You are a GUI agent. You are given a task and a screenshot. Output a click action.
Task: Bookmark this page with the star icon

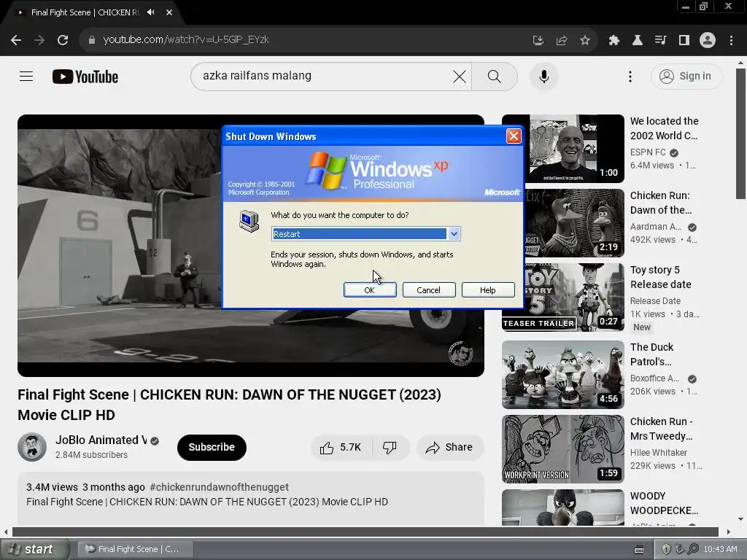click(584, 41)
